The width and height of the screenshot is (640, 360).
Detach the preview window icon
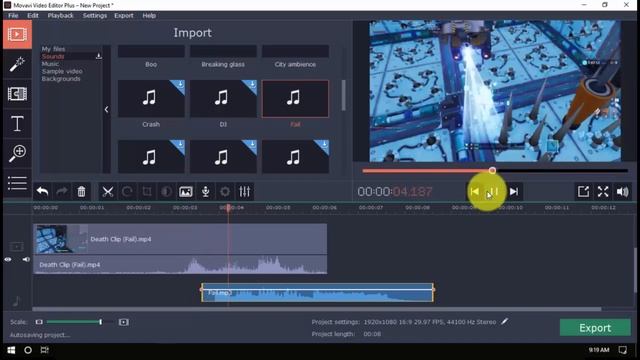[x=583, y=191]
